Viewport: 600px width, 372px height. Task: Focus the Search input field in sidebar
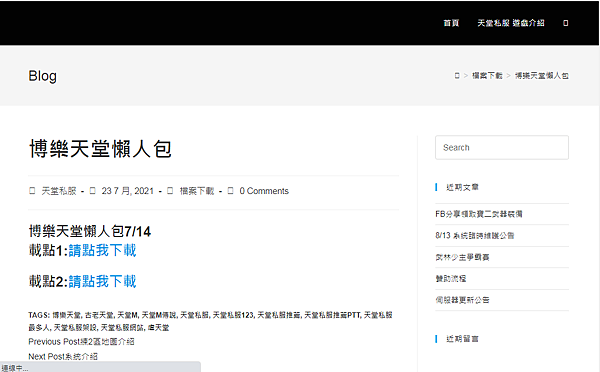502,147
